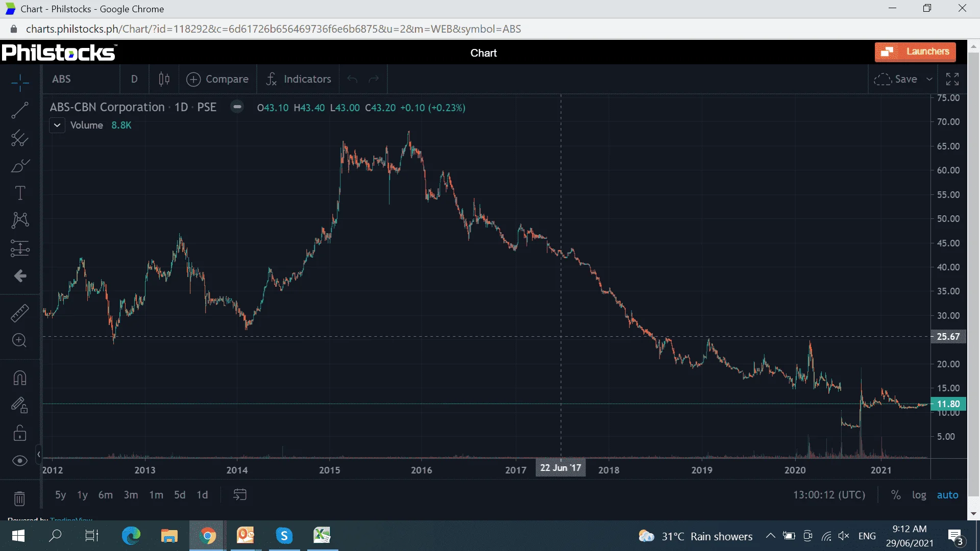
Task: Select the trend line drawing tool
Action: click(20, 110)
